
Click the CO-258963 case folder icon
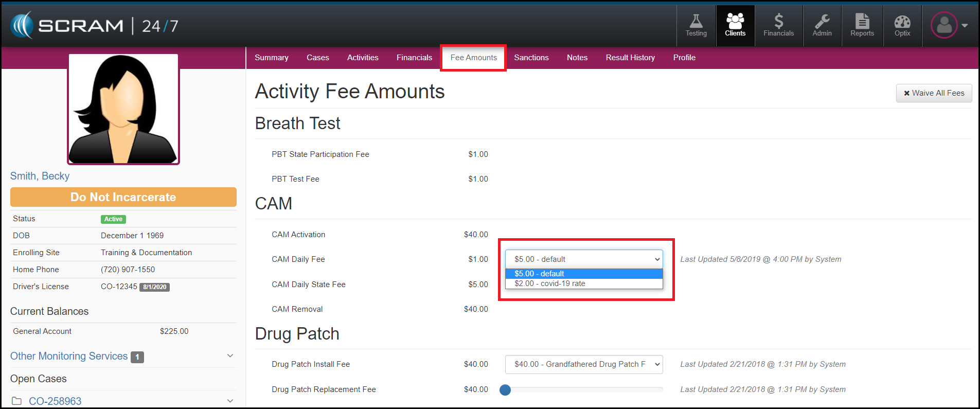click(17, 401)
